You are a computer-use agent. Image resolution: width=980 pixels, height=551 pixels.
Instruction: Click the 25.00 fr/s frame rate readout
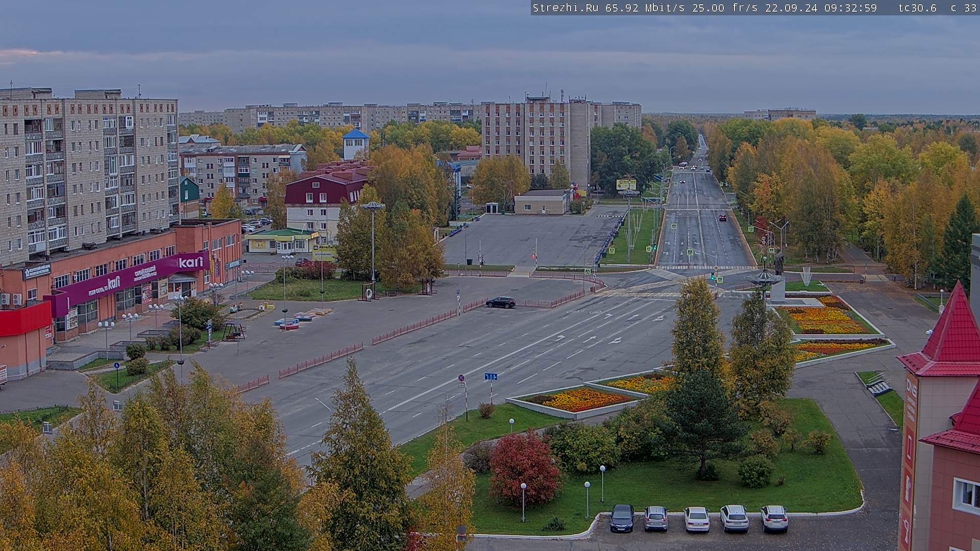point(725,8)
